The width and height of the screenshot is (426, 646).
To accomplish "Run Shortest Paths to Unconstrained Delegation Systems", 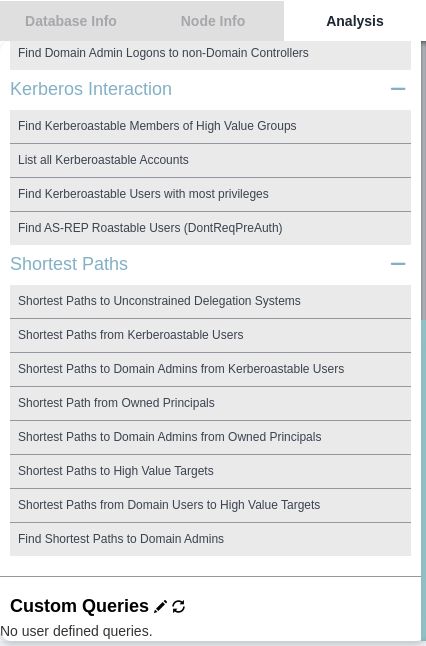I will (210, 302).
